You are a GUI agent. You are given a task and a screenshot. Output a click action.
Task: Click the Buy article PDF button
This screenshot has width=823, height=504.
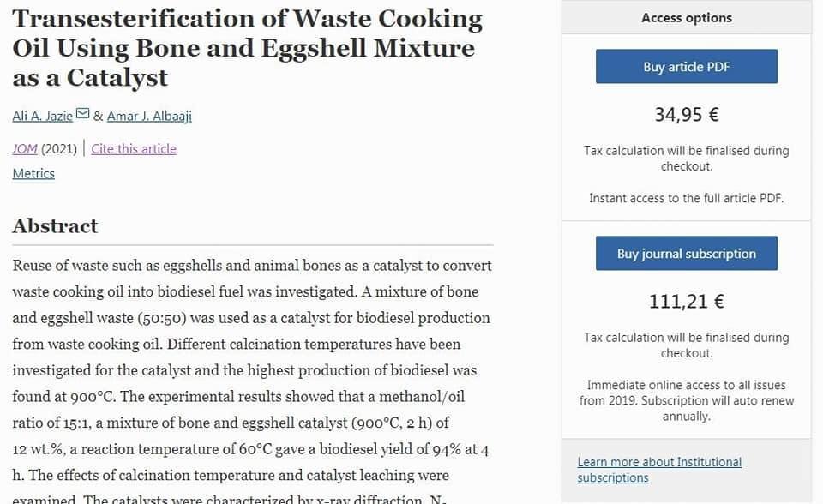point(687,67)
